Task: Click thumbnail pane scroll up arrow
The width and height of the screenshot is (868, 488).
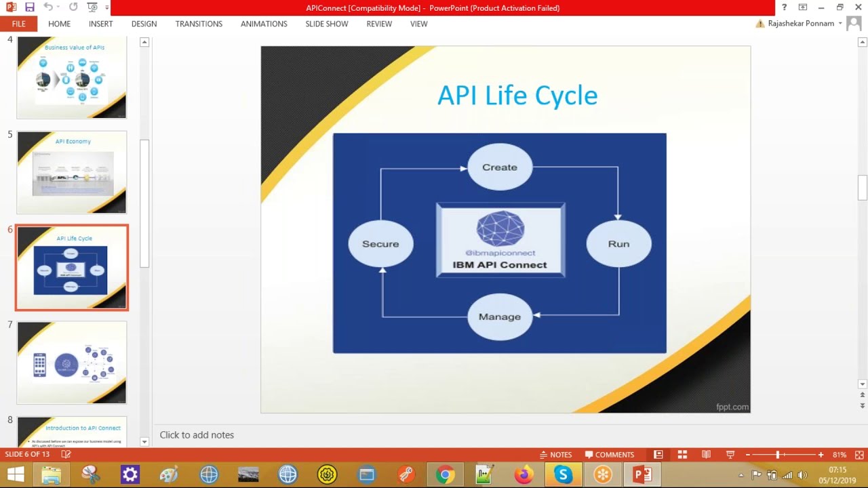Action: (x=144, y=42)
